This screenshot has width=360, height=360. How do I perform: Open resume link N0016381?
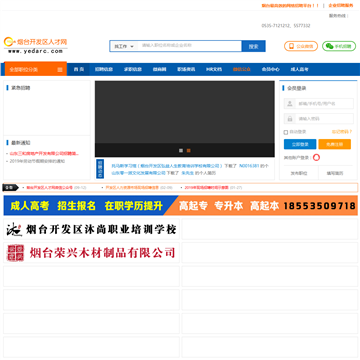pos(249,166)
